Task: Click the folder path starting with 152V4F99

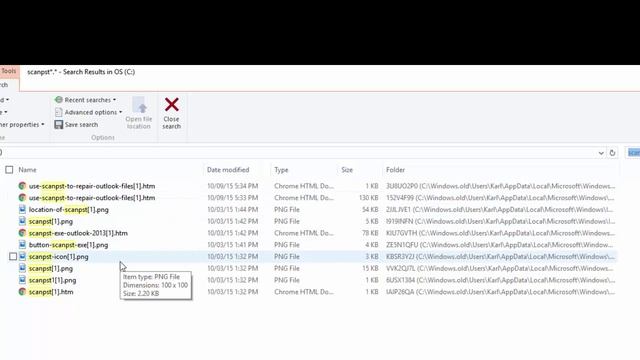Action: (x=500, y=198)
